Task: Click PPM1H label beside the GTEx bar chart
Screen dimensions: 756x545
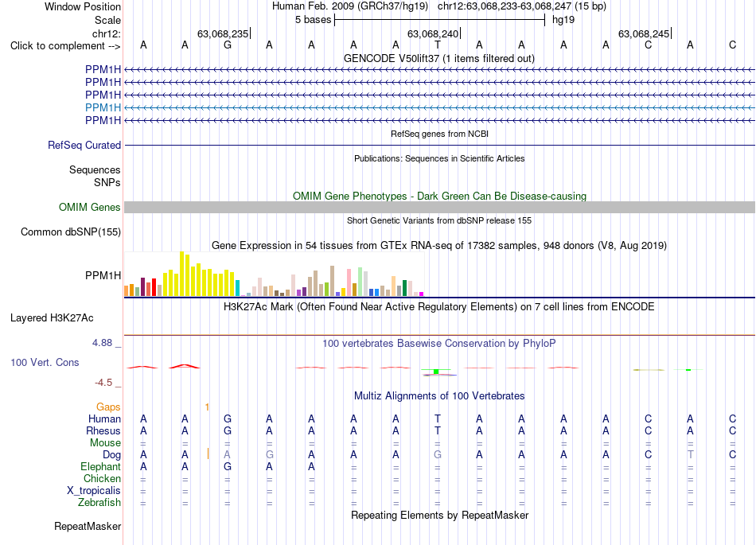Action: 103,275
